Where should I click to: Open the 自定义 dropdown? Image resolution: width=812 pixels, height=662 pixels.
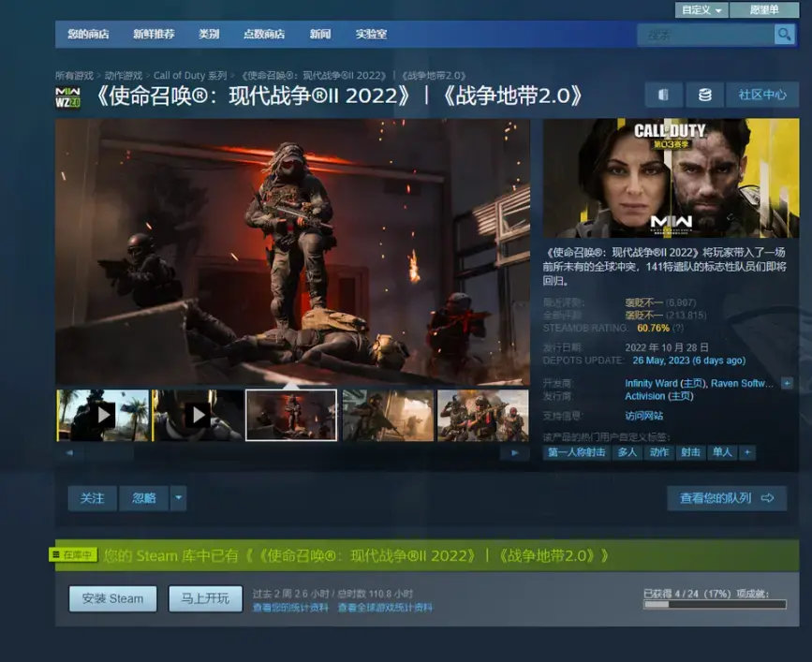(701, 10)
